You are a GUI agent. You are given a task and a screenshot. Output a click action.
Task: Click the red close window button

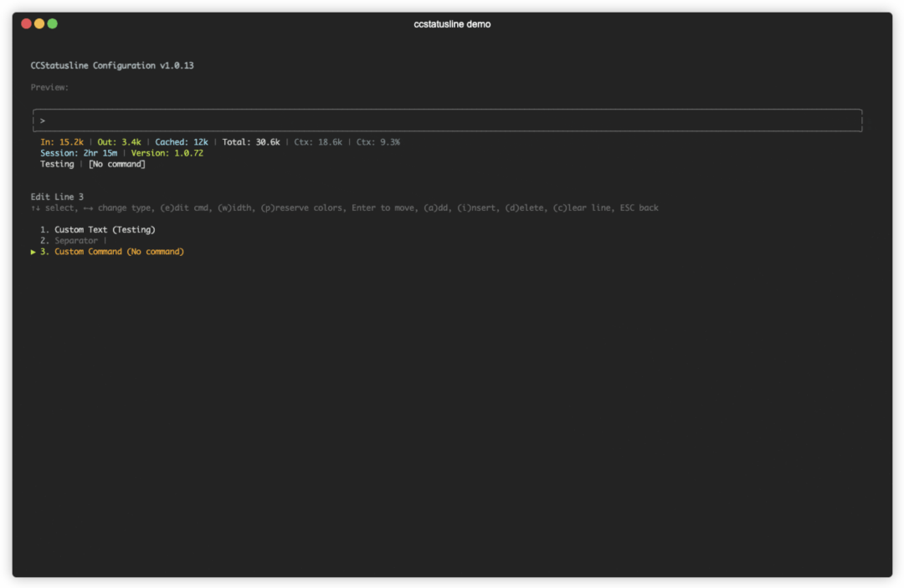click(x=27, y=23)
